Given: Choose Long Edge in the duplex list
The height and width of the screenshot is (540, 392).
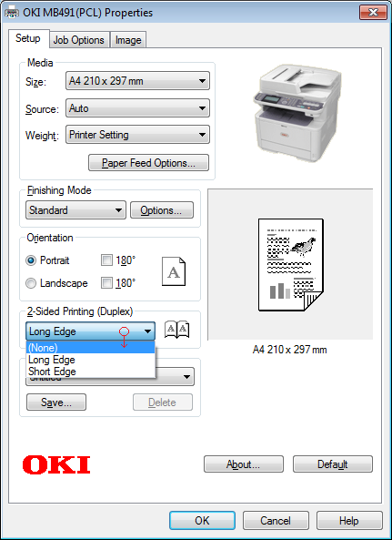Looking at the screenshot, I should click(91, 360).
